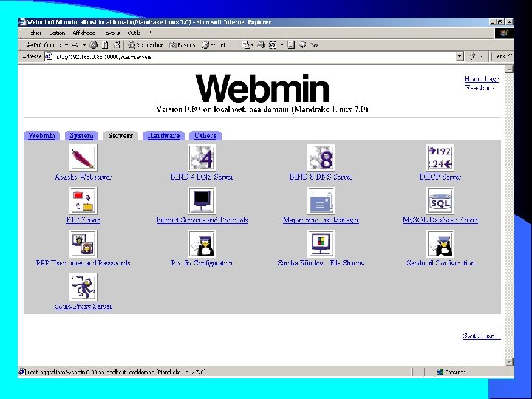This screenshot has width=532, height=399.
Task: Click the Switch user link
Action: point(482,336)
